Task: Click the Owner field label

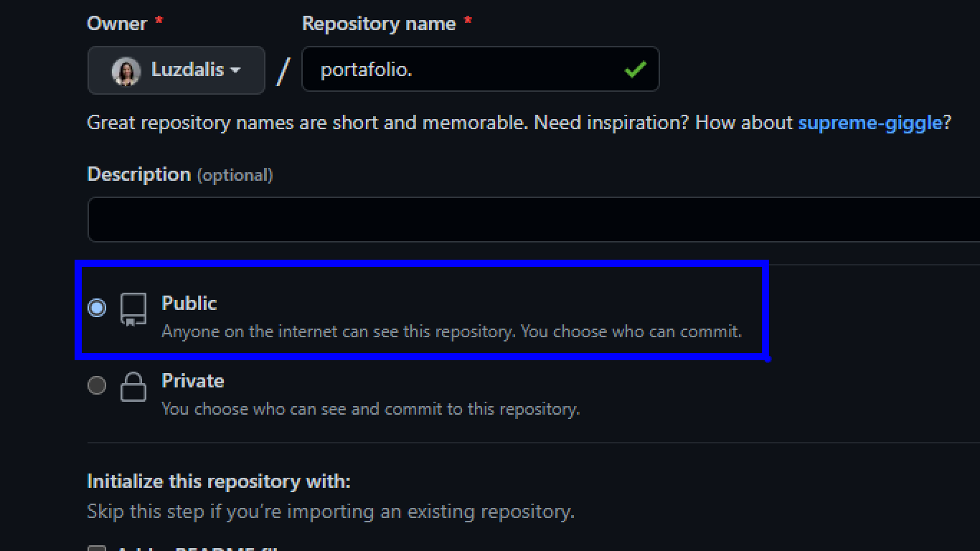Action: [x=117, y=24]
